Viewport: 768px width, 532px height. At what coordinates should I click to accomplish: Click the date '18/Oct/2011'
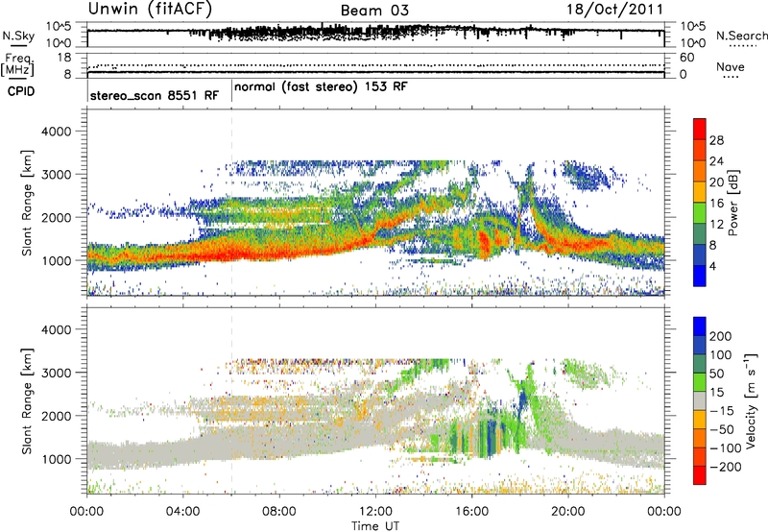point(614,10)
